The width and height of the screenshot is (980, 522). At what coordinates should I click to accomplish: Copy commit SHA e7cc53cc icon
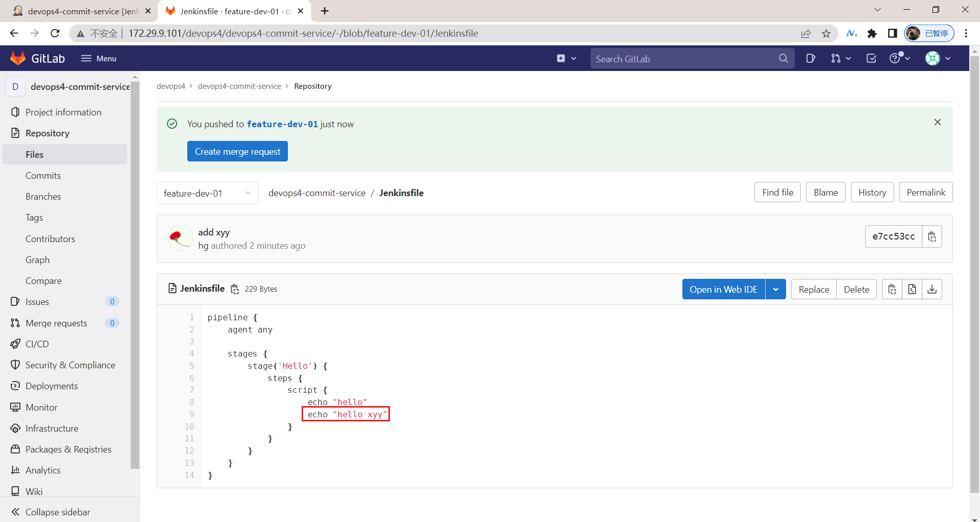click(932, 236)
